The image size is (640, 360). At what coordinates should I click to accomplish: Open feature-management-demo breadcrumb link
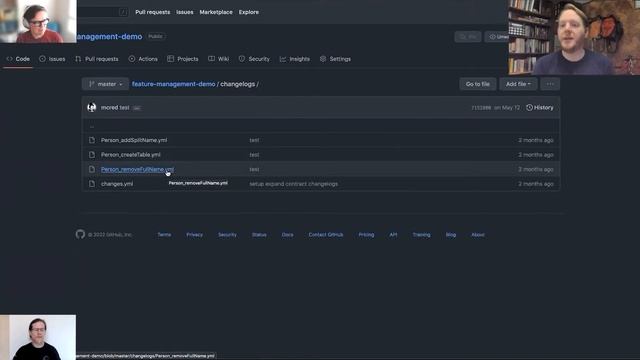tap(173, 84)
